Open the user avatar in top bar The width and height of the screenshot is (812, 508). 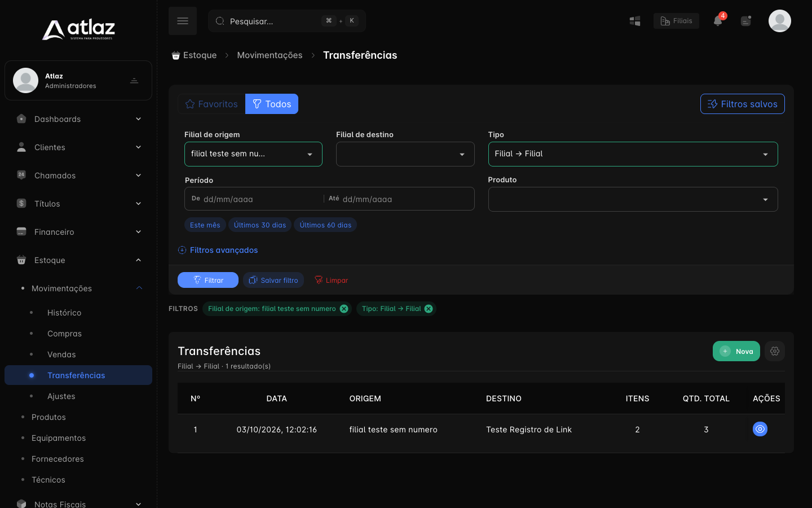[x=780, y=21]
